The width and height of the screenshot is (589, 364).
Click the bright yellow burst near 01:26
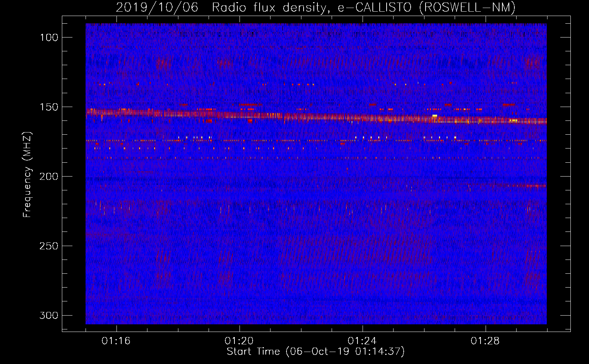(x=435, y=116)
